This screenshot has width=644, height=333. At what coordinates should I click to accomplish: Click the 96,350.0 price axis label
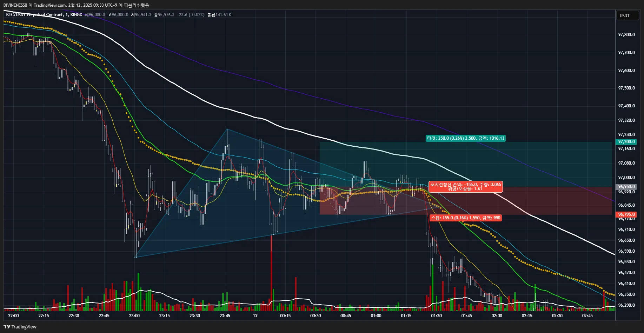point(626,294)
